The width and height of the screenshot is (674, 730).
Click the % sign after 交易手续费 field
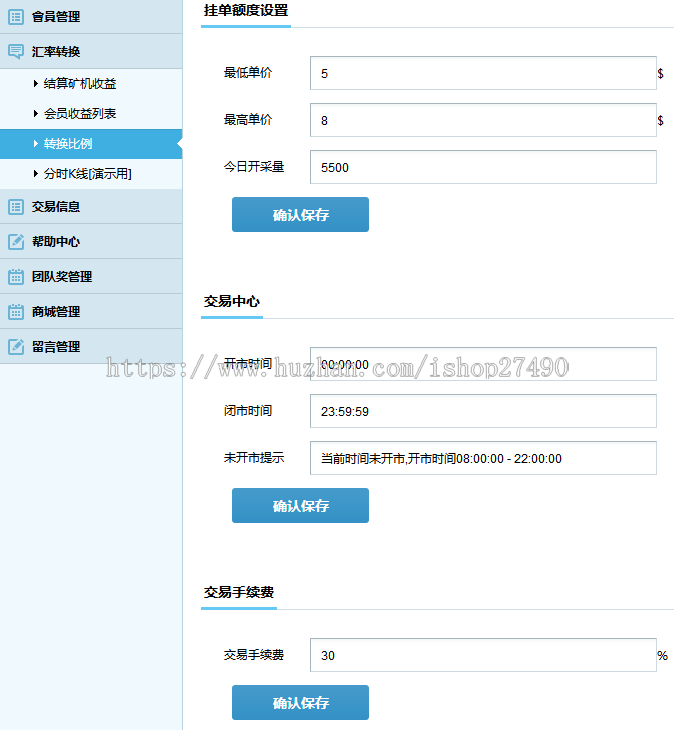coord(662,656)
